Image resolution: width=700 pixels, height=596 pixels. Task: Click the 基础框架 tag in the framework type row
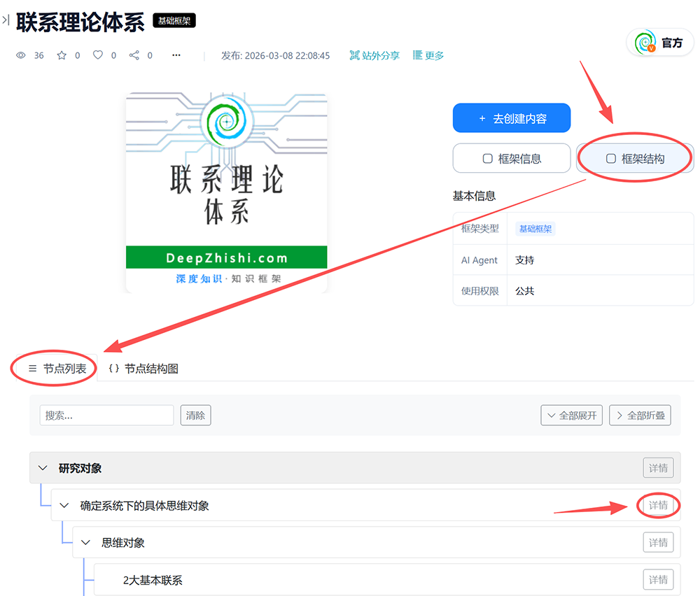click(x=535, y=229)
